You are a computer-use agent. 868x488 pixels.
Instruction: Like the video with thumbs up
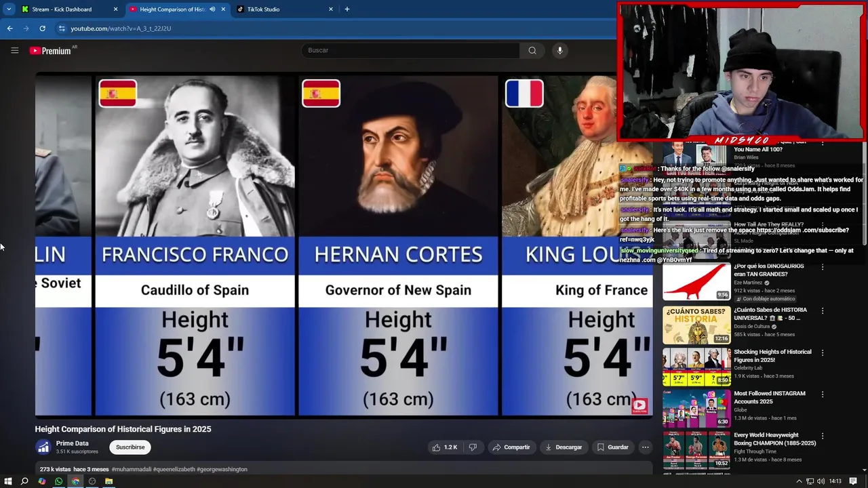(445, 447)
